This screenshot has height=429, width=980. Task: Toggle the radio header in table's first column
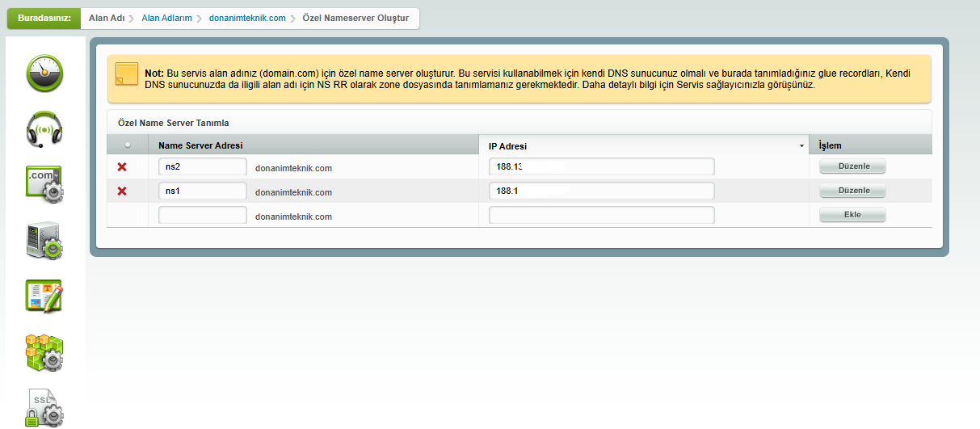tap(127, 145)
